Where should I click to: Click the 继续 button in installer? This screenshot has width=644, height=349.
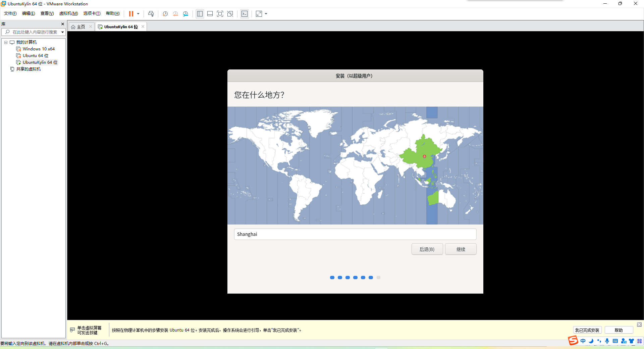click(461, 249)
